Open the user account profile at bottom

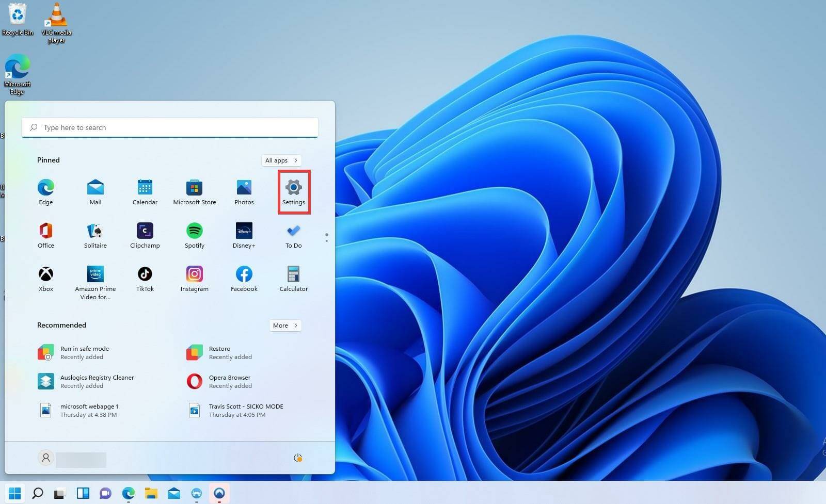46,458
